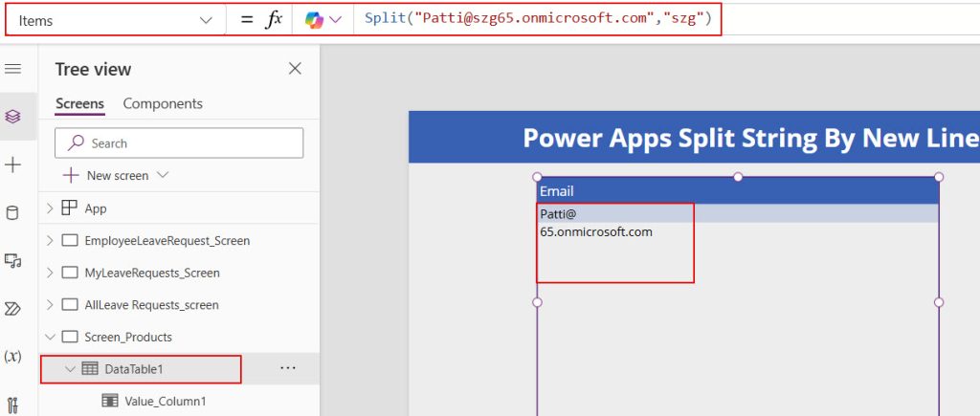The image size is (980, 416).
Task: Close the Tree view panel
Action: pyautogui.click(x=295, y=69)
